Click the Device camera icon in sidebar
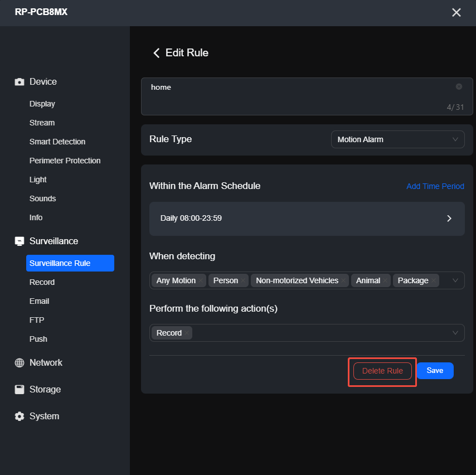The image size is (476, 475). (x=19, y=81)
